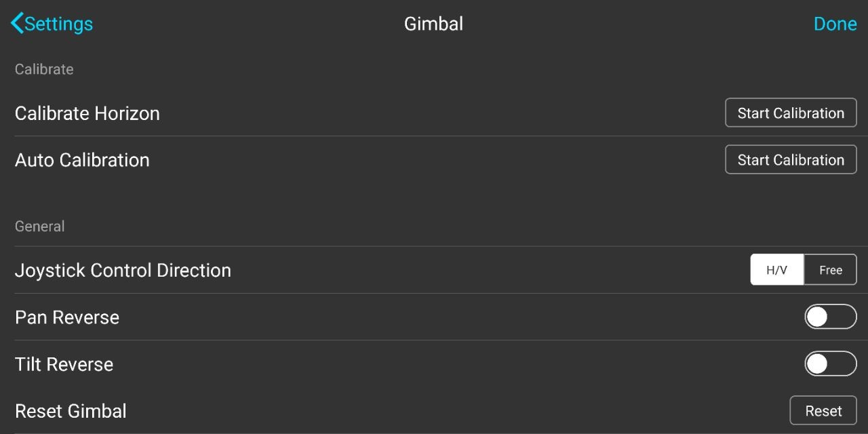Viewport: 868px width, 434px height.
Task: Tap the Joystick Control Direction row
Action: point(123,270)
